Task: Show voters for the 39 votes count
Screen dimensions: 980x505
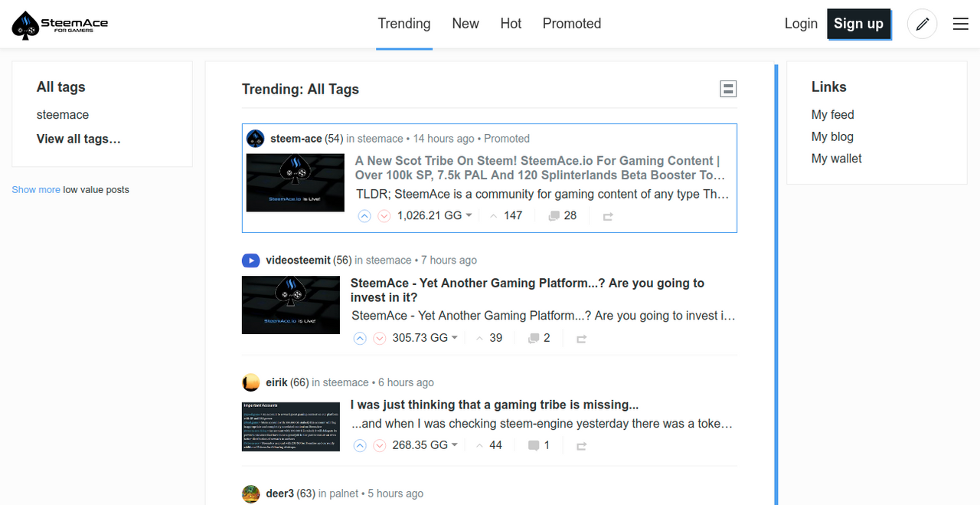Action: click(x=489, y=337)
